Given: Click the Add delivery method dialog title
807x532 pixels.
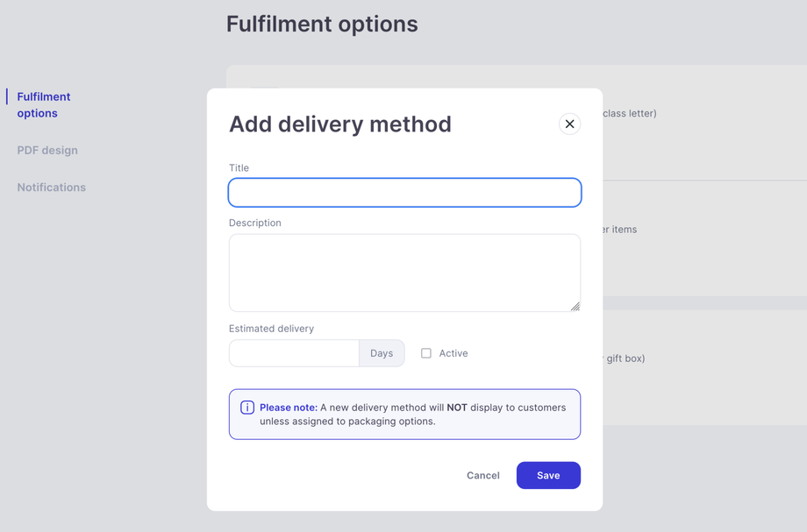Looking at the screenshot, I should tap(340, 124).
